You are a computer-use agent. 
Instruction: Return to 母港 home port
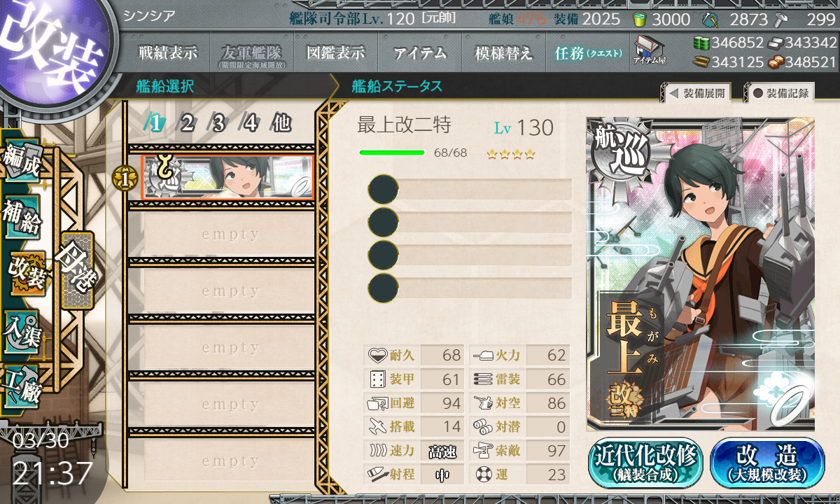click(77, 271)
